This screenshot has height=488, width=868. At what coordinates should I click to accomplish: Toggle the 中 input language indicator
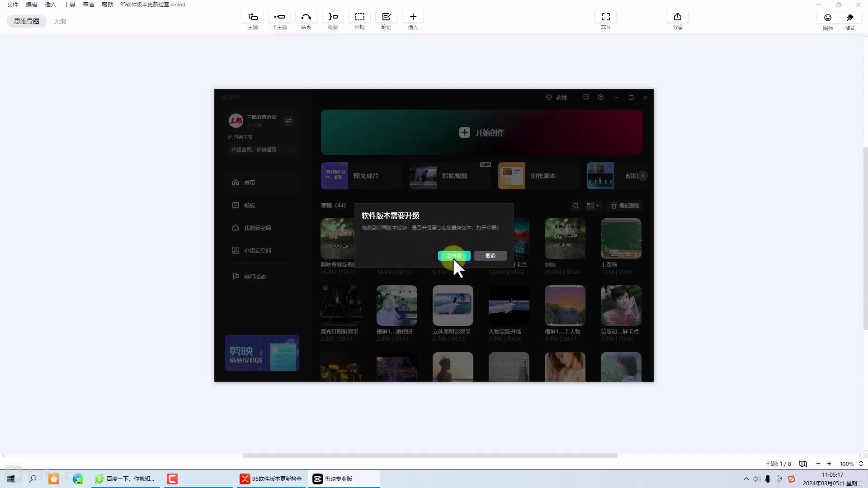tap(778, 479)
